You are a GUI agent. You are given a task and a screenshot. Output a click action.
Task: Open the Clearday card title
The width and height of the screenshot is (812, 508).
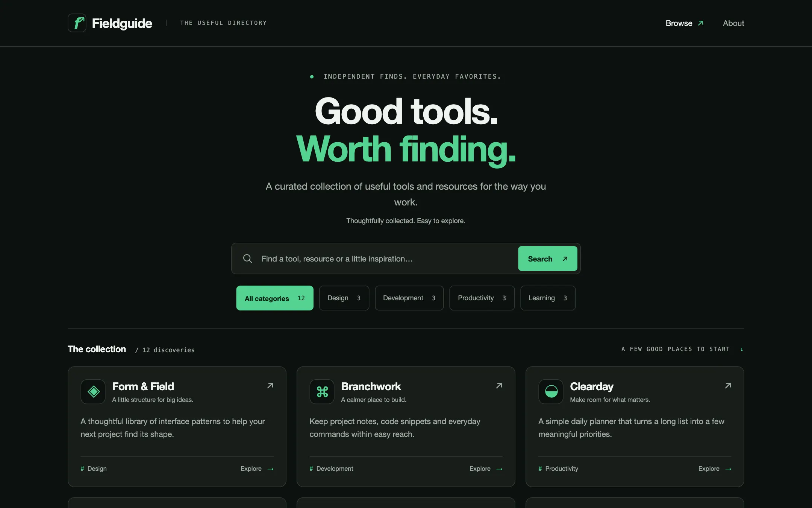[592, 386]
